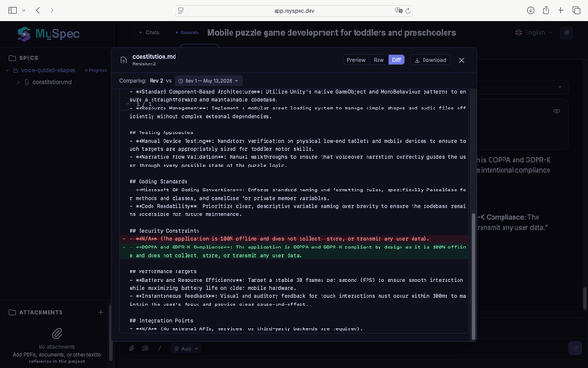Expand the chevron in the background chat panel

(560, 87)
